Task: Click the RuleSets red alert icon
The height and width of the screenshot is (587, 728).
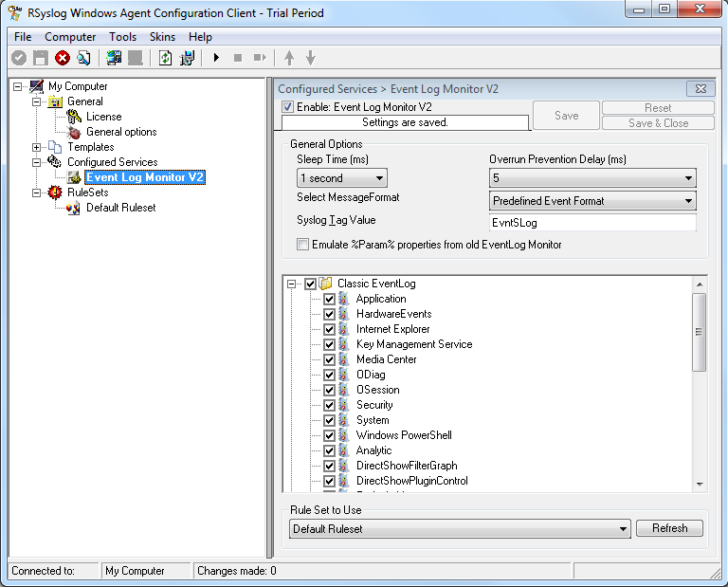Action: pos(55,193)
